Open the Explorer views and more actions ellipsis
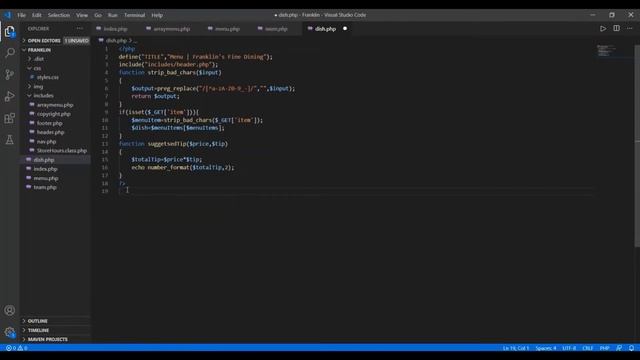The width and height of the screenshot is (640, 360). point(80,29)
